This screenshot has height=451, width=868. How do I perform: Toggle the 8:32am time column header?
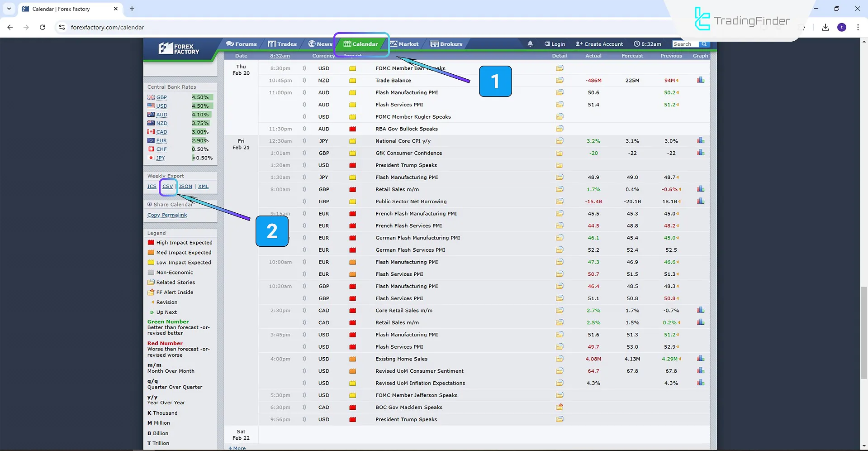(280, 56)
